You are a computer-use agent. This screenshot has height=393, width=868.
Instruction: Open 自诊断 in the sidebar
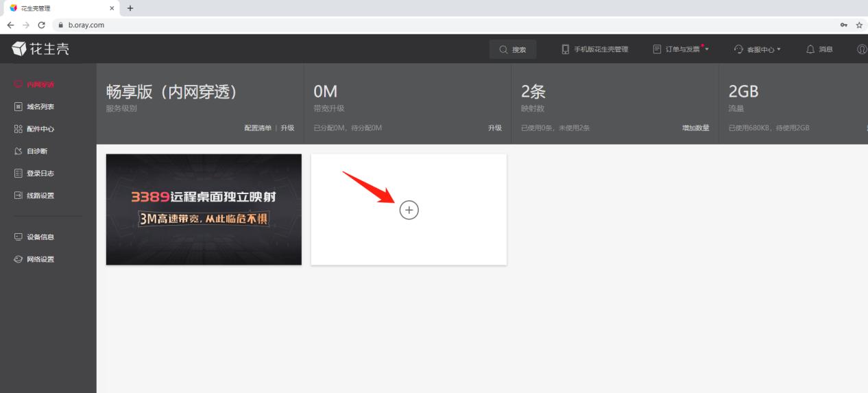pyautogui.click(x=31, y=151)
